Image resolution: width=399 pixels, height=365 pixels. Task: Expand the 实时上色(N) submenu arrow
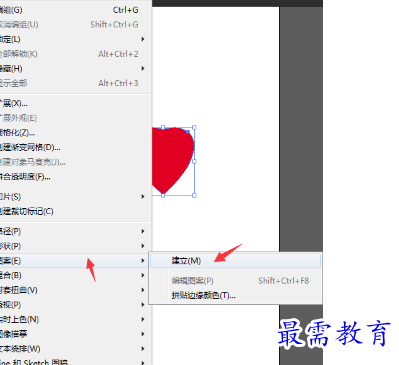coord(143,319)
